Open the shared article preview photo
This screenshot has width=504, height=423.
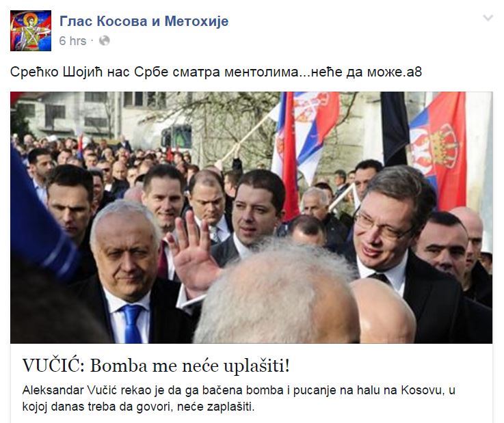click(x=252, y=217)
